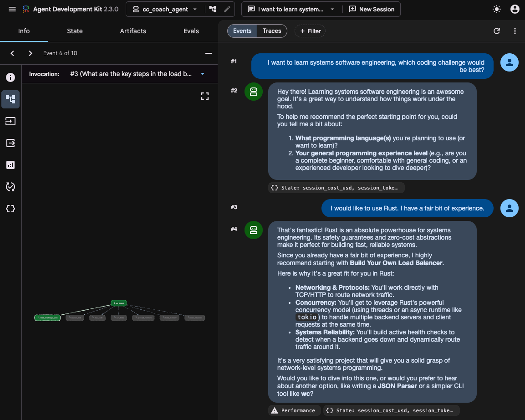Go to the next event
The image size is (525, 420).
click(x=31, y=53)
